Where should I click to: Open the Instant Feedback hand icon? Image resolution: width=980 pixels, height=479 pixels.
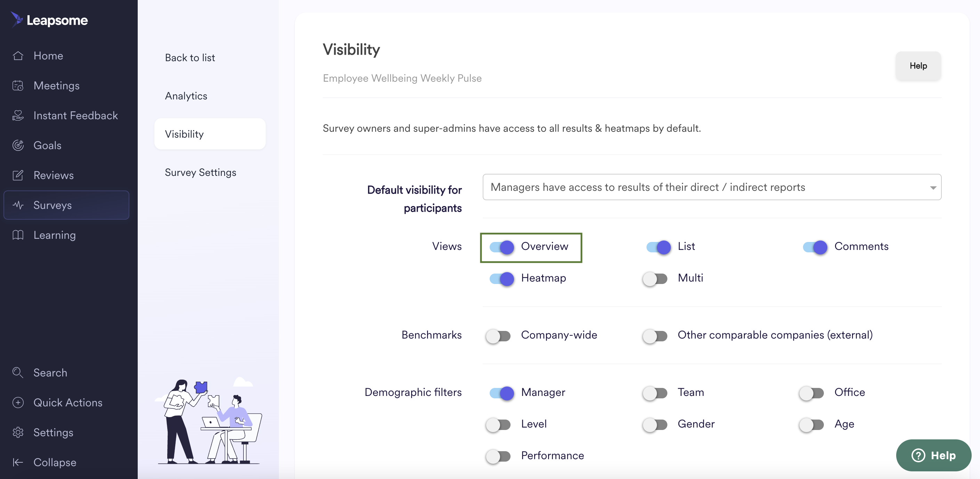(18, 115)
